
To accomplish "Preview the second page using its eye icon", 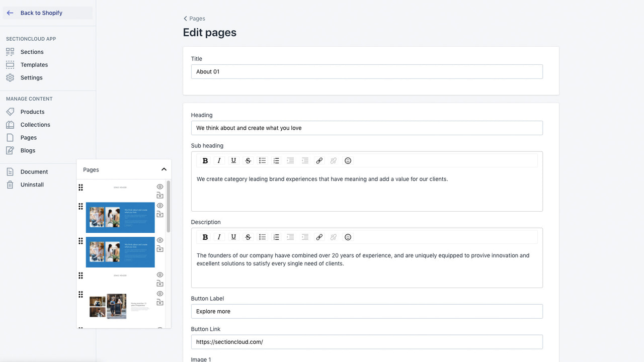I will pyautogui.click(x=160, y=206).
